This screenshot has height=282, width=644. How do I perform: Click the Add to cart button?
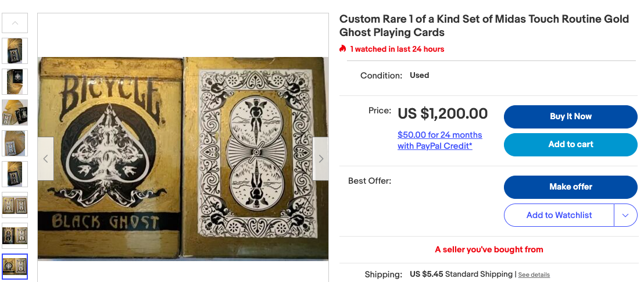(570, 144)
